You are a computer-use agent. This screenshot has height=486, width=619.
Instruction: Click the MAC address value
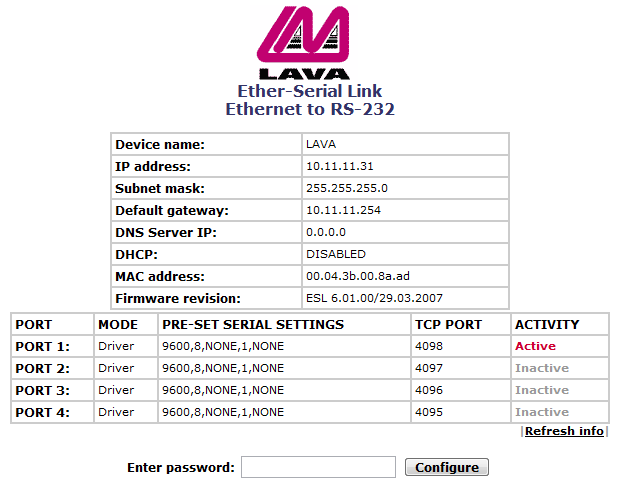click(358, 276)
